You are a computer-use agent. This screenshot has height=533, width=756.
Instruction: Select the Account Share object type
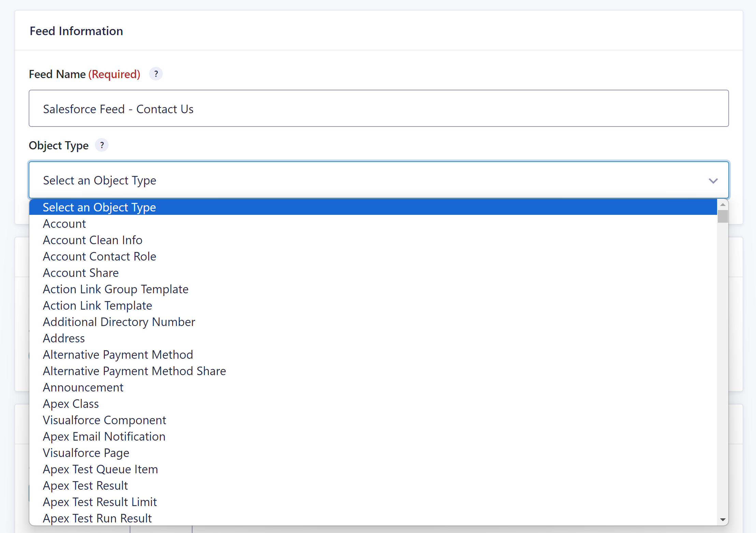click(81, 272)
